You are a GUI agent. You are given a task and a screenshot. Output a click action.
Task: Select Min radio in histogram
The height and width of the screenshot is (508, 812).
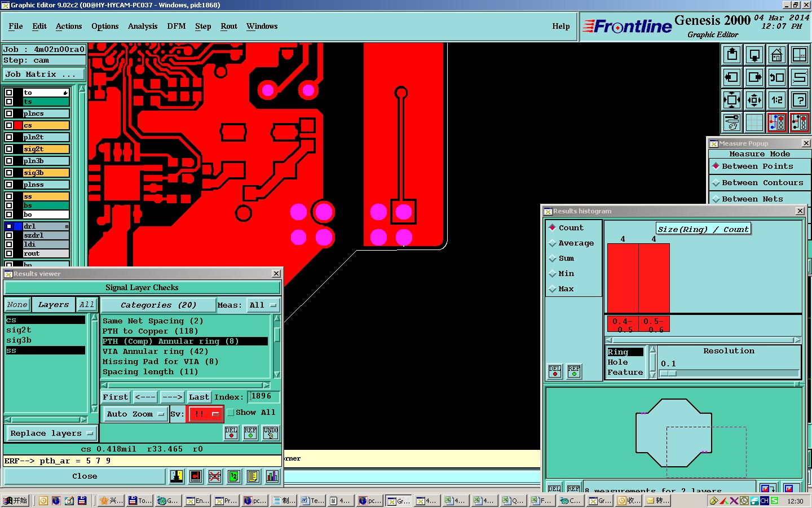point(561,274)
